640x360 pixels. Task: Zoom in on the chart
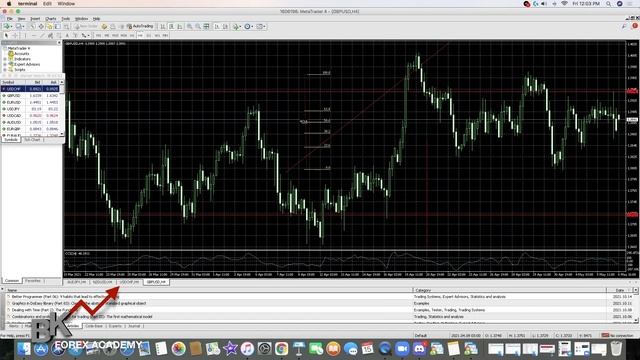[x=189, y=26]
